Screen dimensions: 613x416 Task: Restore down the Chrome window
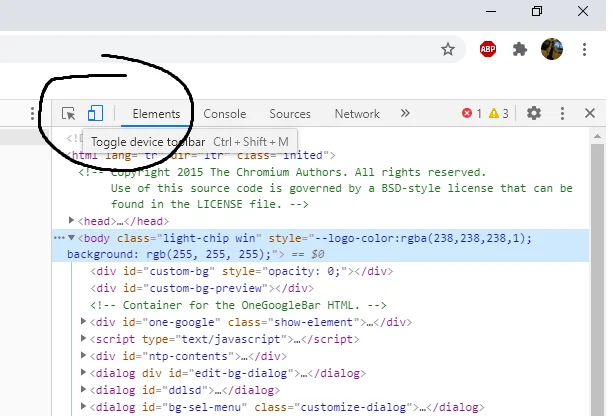coord(537,11)
